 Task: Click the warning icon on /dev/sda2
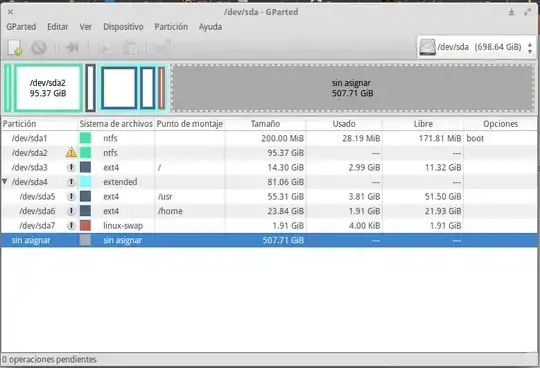[x=71, y=152]
